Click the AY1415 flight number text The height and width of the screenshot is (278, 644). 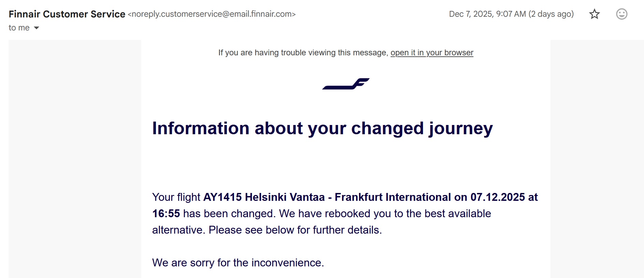pos(222,197)
